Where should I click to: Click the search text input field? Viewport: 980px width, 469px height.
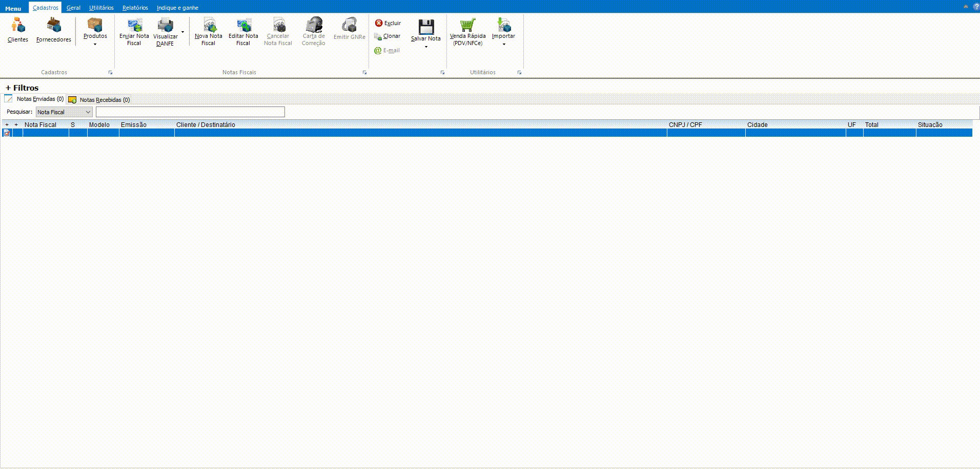(190, 112)
